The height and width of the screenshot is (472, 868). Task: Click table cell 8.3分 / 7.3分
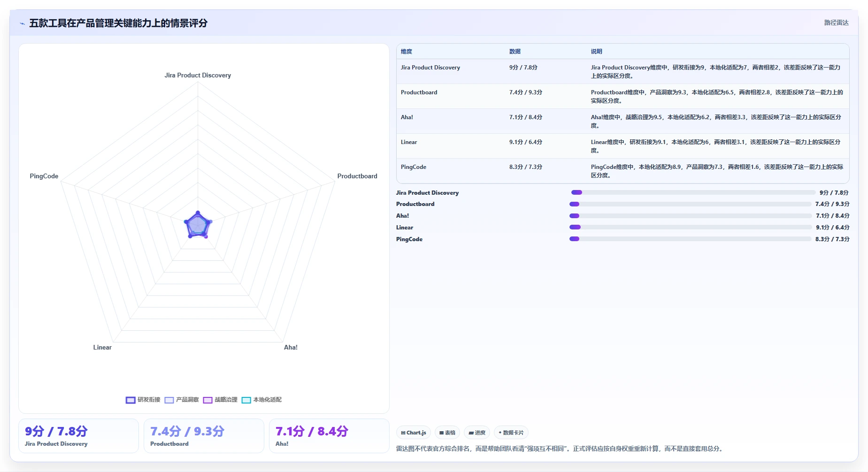point(526,167)
